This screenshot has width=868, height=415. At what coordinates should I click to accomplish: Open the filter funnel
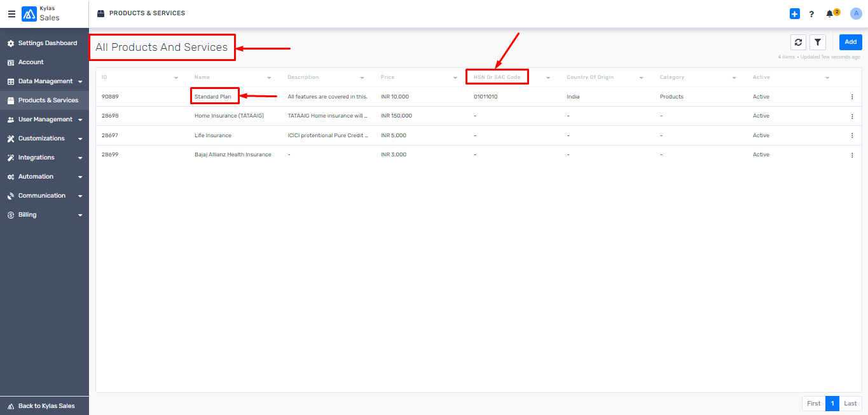coord(818,43)
